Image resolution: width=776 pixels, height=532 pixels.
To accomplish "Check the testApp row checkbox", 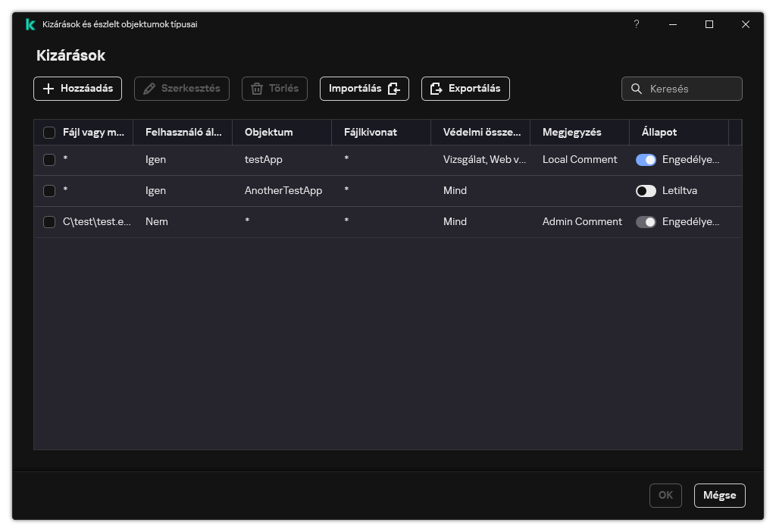I will tap(49, 160).
